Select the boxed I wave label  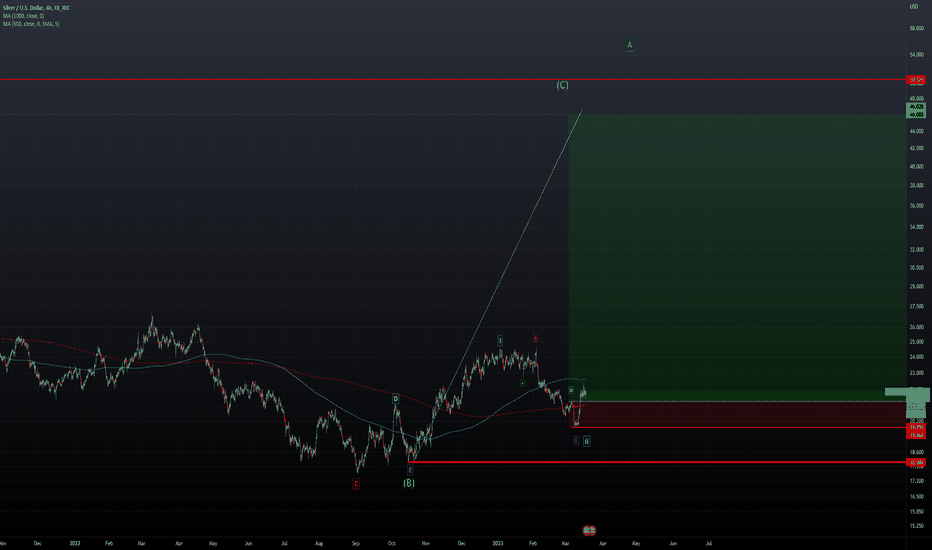[500, 341]
